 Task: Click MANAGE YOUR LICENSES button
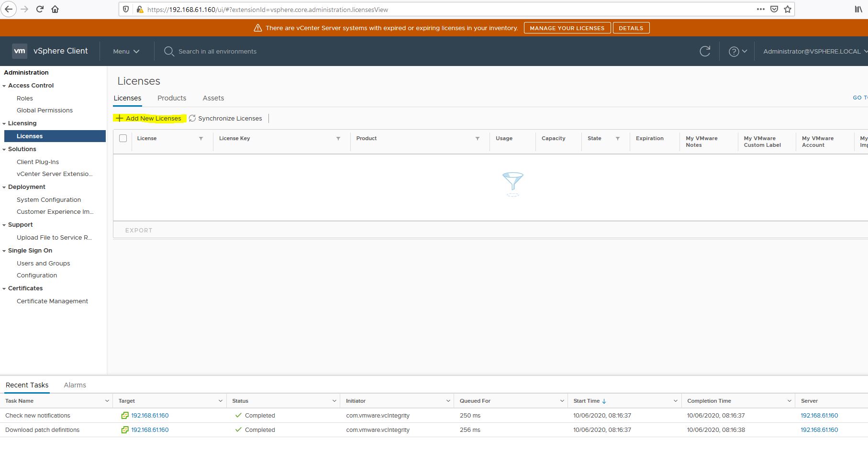click(567, 28)
